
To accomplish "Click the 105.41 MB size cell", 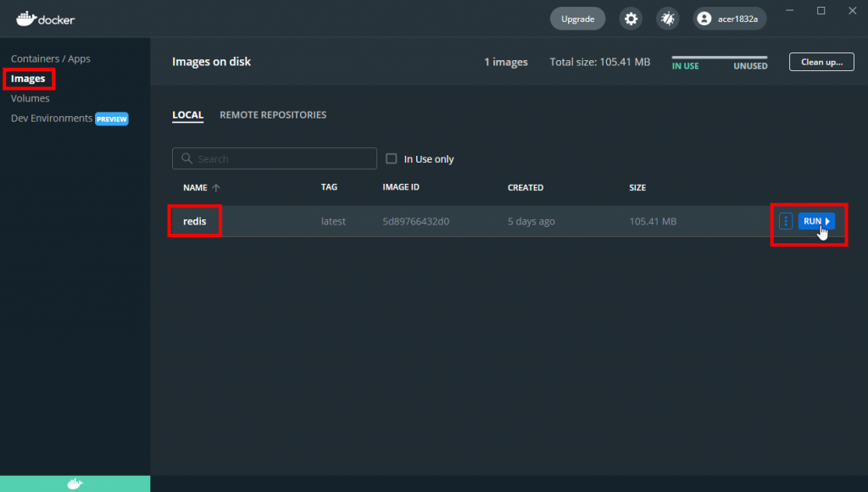I will click(653, 221).
